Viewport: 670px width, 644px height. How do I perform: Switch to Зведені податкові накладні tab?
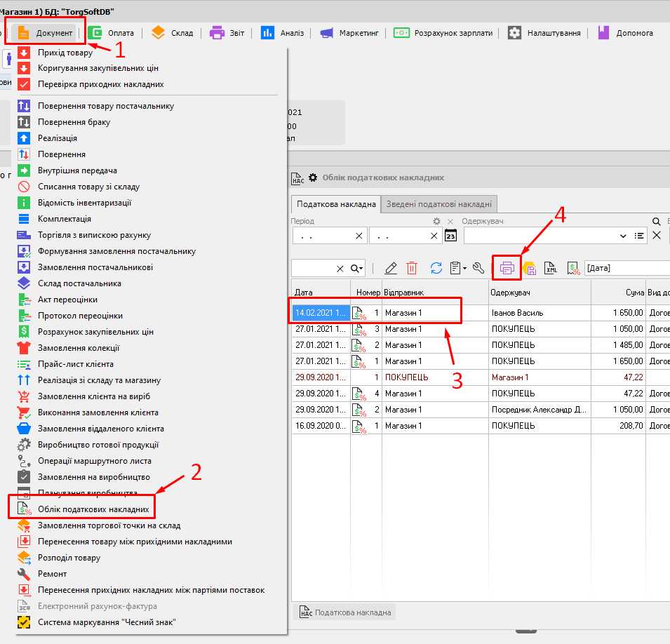click(438, 204)
